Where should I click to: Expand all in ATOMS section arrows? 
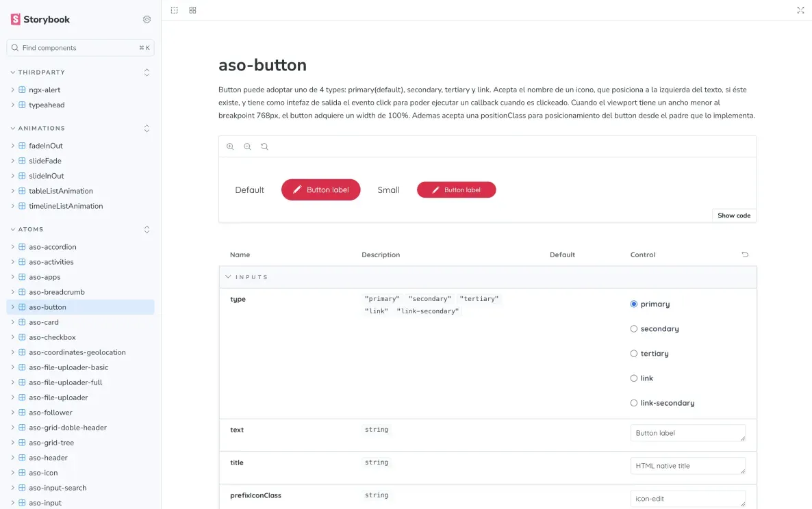click(147, 229)
